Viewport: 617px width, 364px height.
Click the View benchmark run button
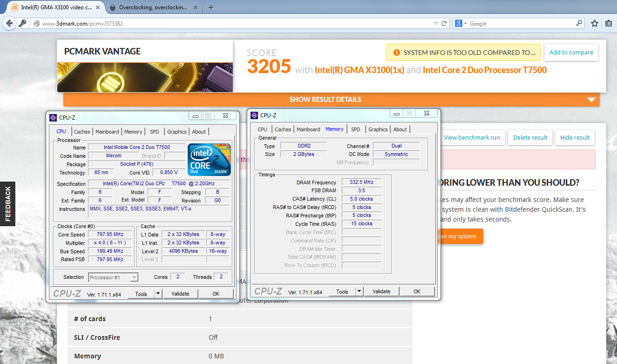[472, 137]
